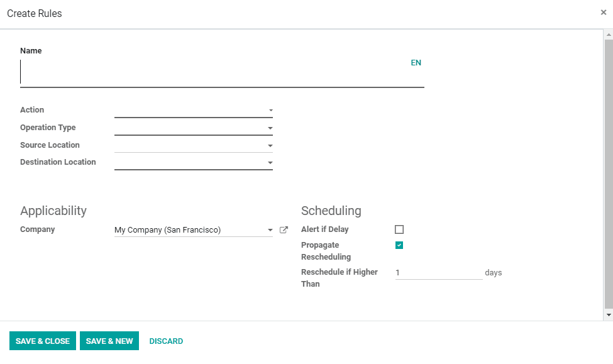Screen dimensions: 613x364
Task: Click the EN translation button
Action: pos(416,63)
